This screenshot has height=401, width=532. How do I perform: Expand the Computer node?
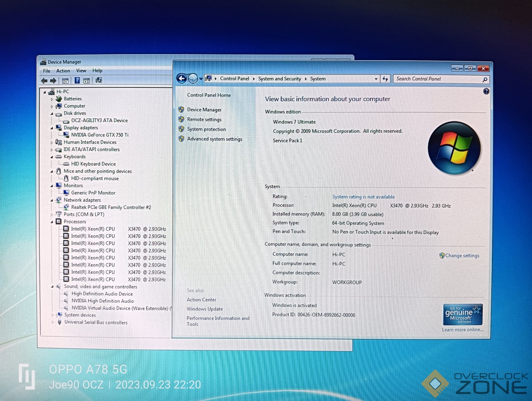click(52, 107)
